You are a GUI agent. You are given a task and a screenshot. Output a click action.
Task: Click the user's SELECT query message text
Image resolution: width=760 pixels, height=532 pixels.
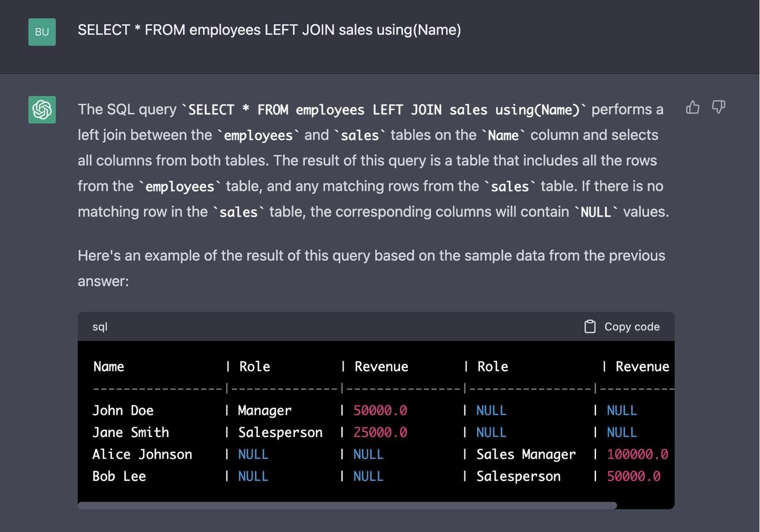point(269,30)
